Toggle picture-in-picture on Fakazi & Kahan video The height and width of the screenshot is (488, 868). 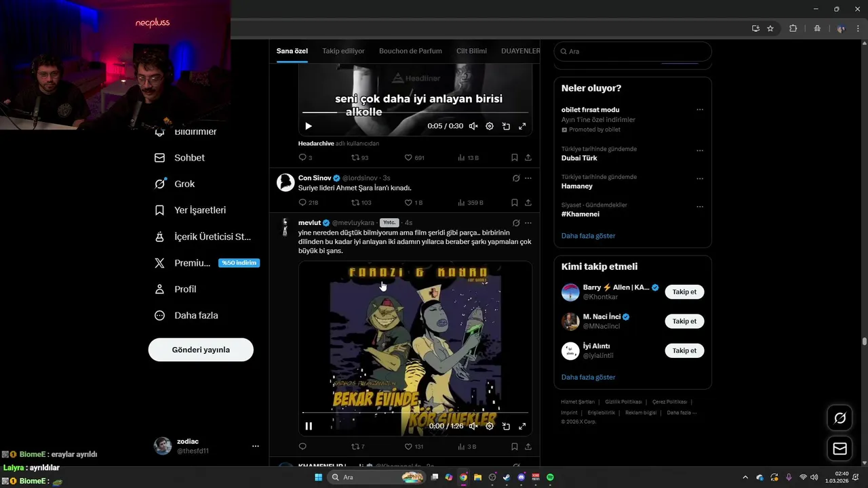coord(506,426)
